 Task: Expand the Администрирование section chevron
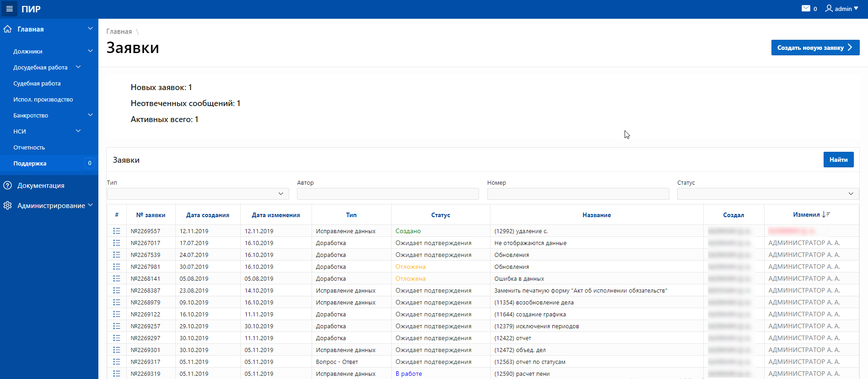(x=90, y=205)
